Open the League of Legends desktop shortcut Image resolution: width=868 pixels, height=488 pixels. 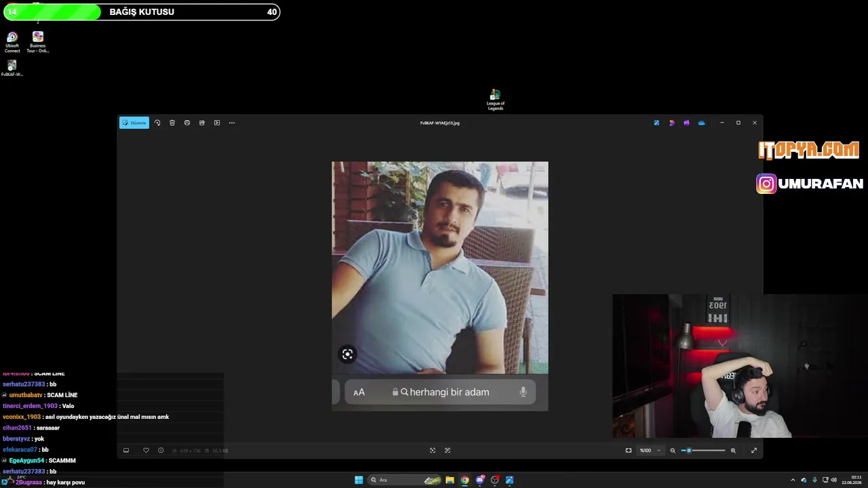click(x=496, y=100)
